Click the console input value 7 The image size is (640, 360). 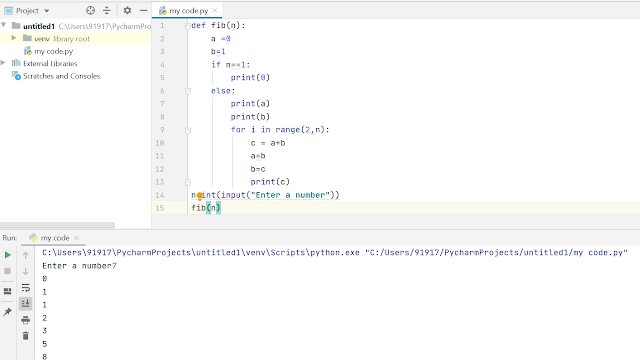click(x=114, y=266)
